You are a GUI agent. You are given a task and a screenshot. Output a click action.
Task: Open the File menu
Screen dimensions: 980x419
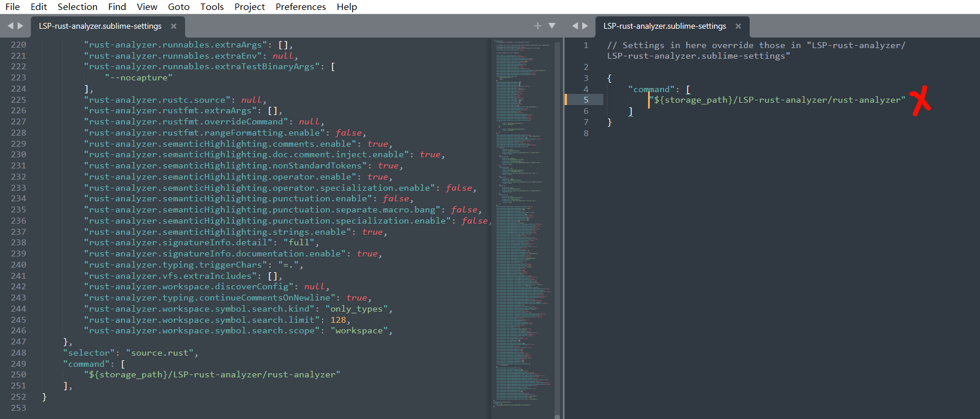(x=12, y=7)
